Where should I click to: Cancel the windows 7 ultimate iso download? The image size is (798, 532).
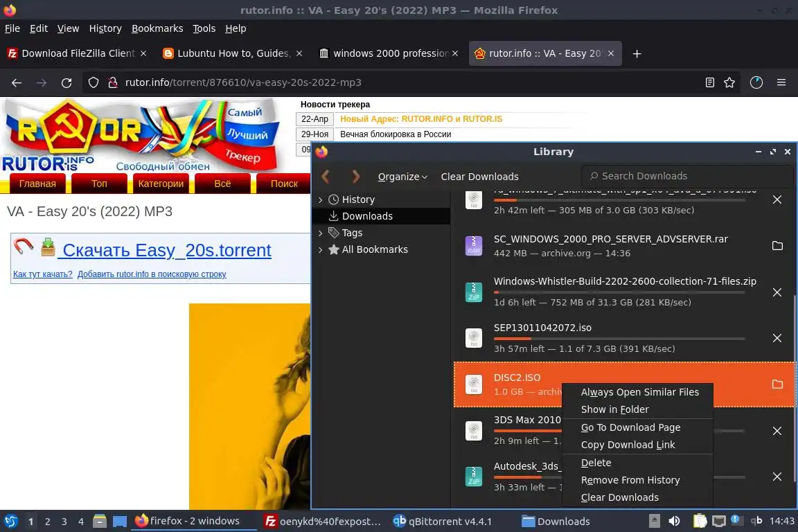click(x=777, y=199)
